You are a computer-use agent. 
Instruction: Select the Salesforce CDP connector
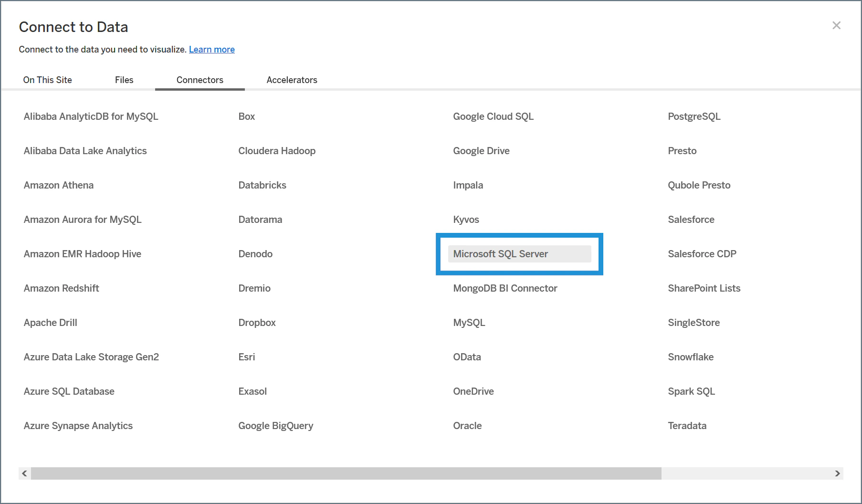702,253
